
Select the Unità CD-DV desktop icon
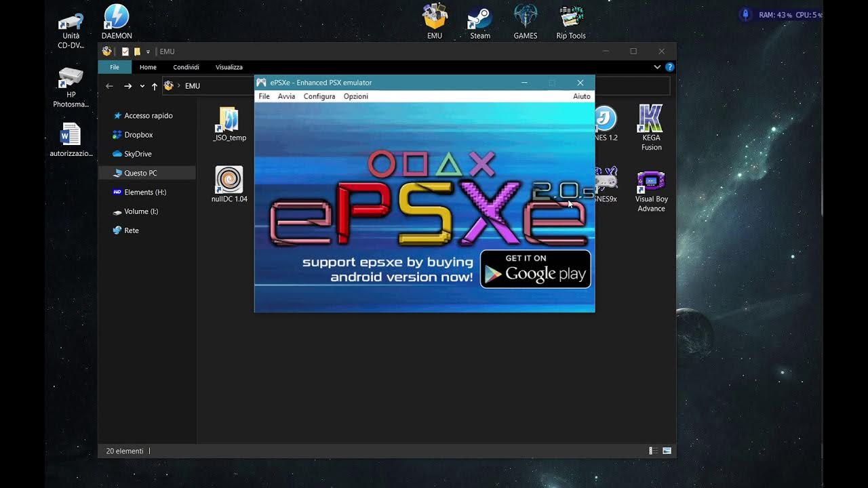(x=71, y=31)
